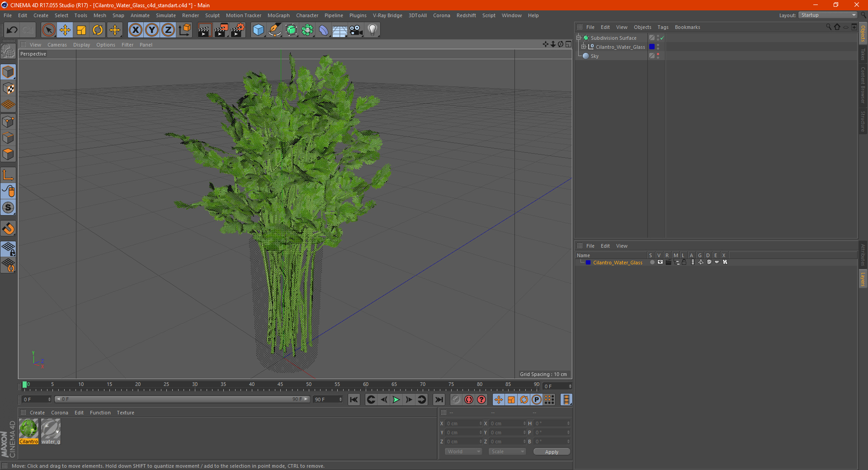Switch to Polygons mode

[x=8, y=154]
